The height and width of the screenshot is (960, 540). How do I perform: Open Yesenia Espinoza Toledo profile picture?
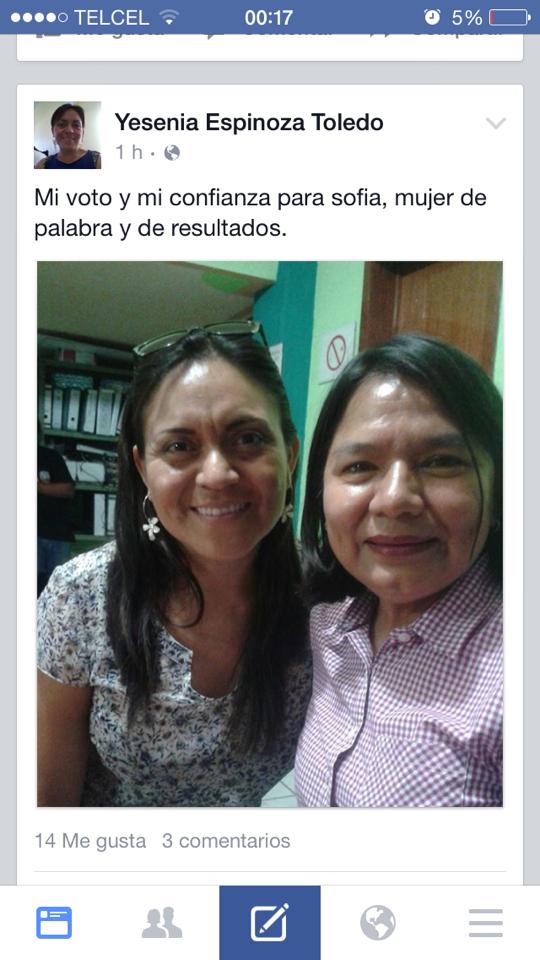pyautogui.click(x=67, y=135)
